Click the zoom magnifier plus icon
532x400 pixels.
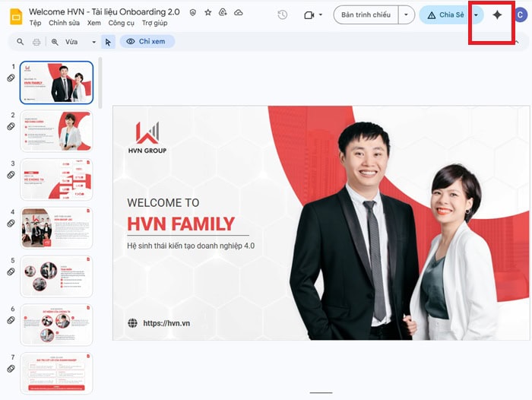55,42
